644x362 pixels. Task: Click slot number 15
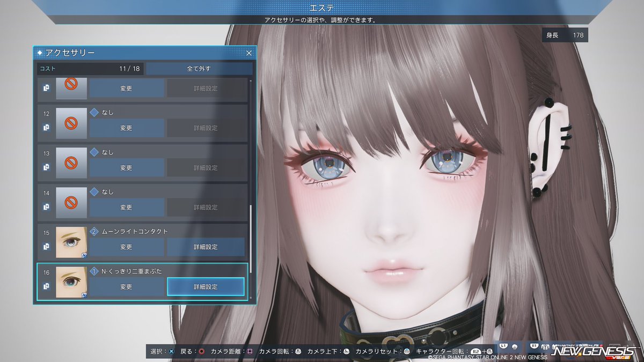click(46, 233)
